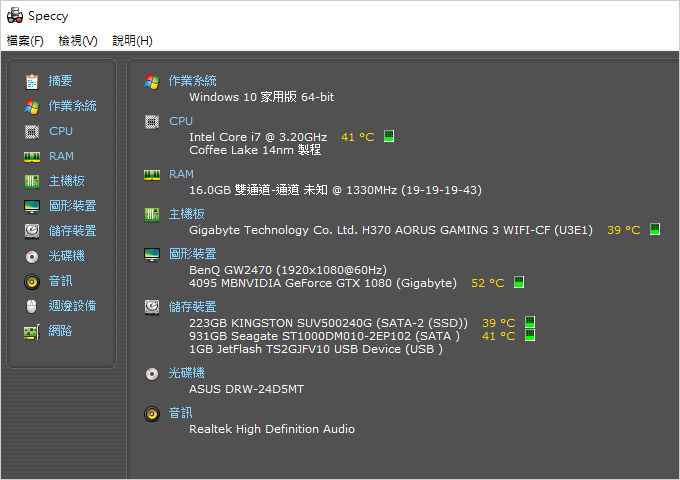Click CPU heading link in summary
680x480 pixels.
click(x=181, y=121)
